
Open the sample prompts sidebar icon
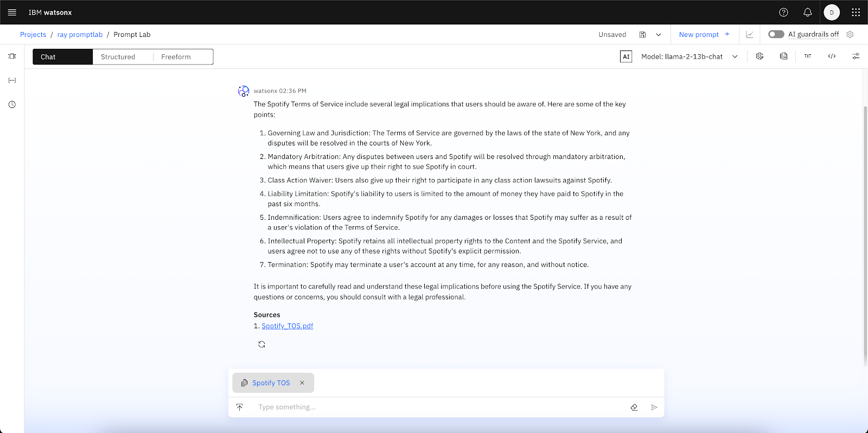tap(12, 56)
